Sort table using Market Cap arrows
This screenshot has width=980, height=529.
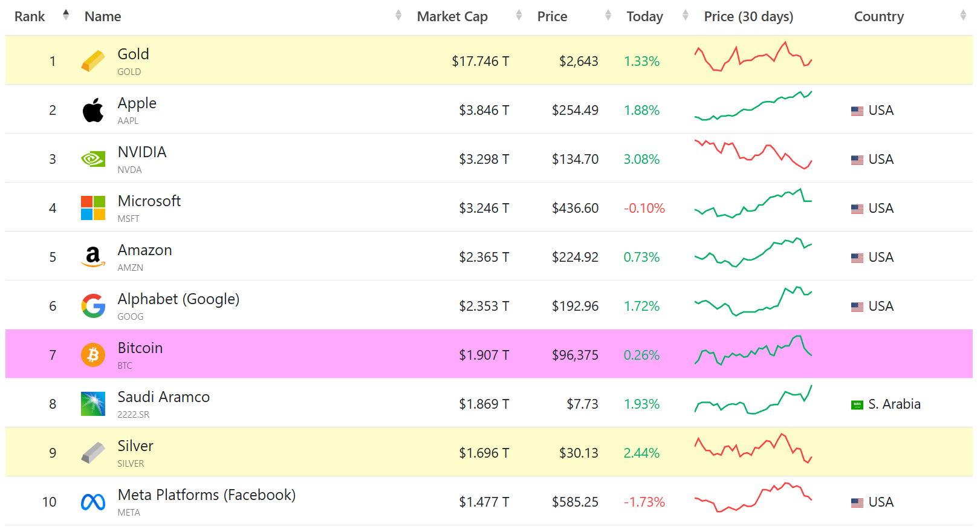coord(519,15)
